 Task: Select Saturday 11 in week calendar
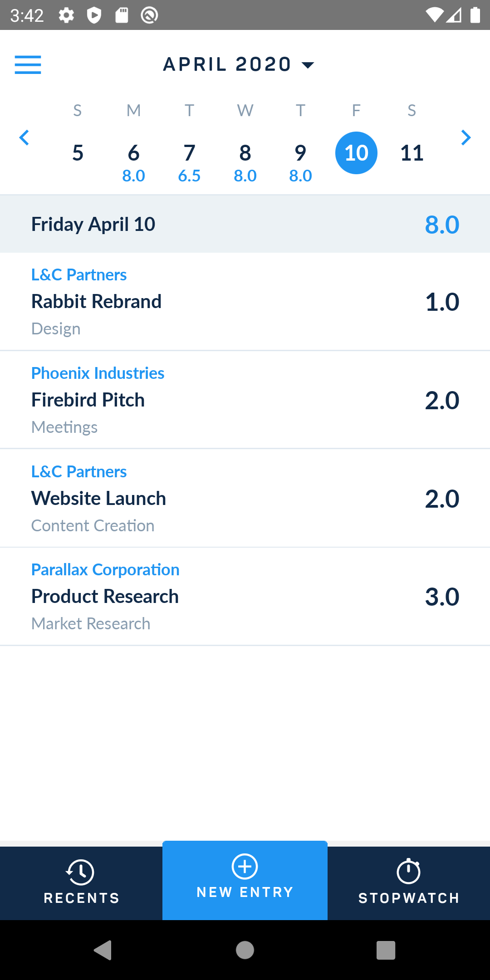click(x=412, y=153)
